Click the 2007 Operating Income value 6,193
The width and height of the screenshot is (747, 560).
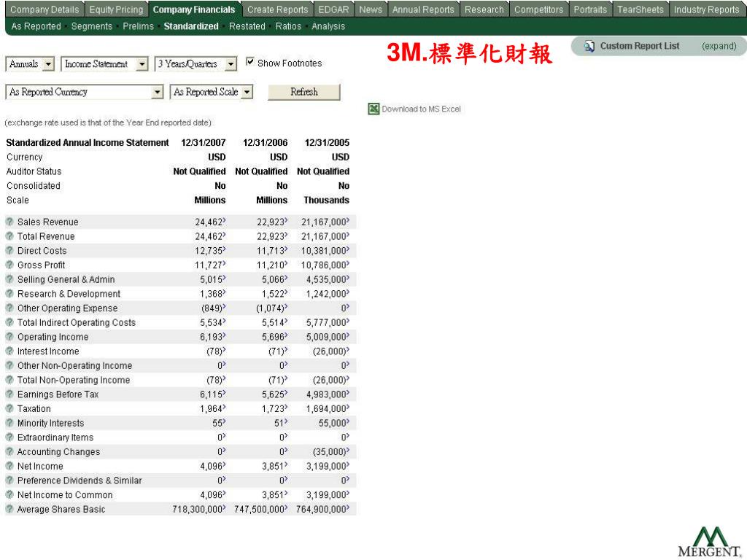tap(211, 337)
